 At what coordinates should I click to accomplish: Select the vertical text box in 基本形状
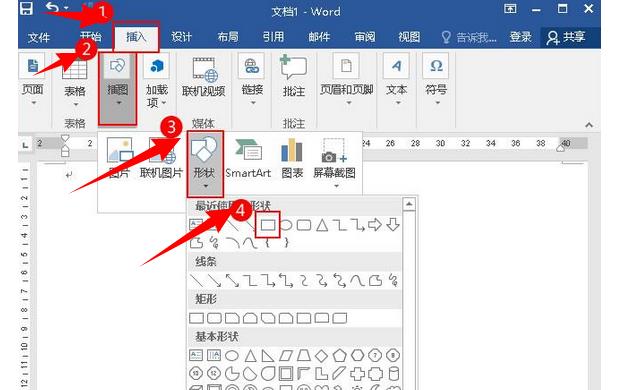tap(214, 355)
